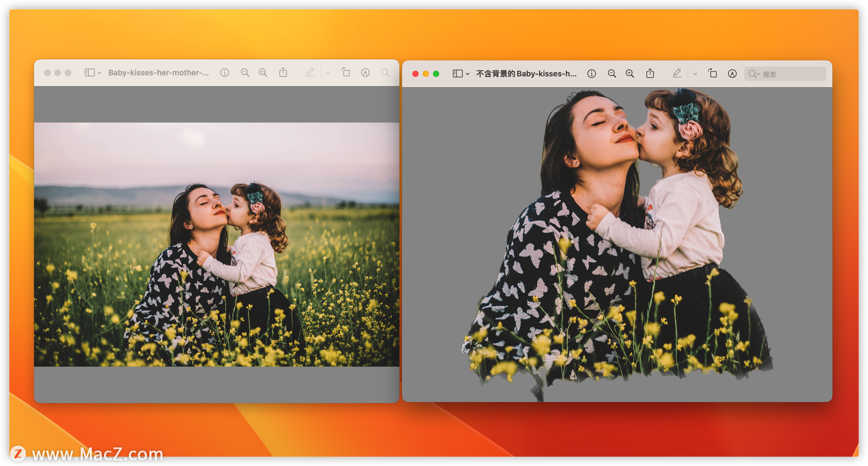868x466 pixels.
Task: Select the original photo in the left window
Action: point(217,244)
